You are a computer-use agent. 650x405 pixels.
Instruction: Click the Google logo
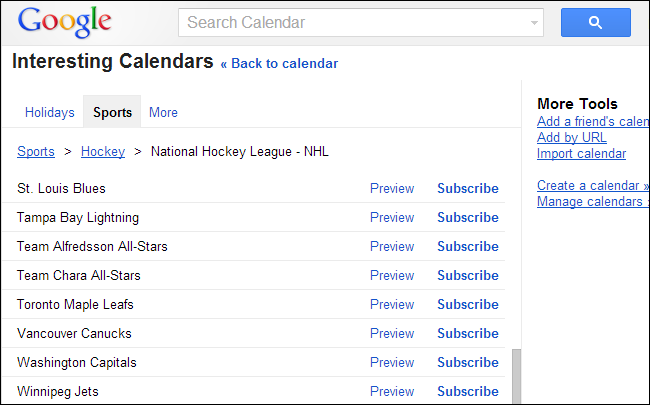coord(64,21)
